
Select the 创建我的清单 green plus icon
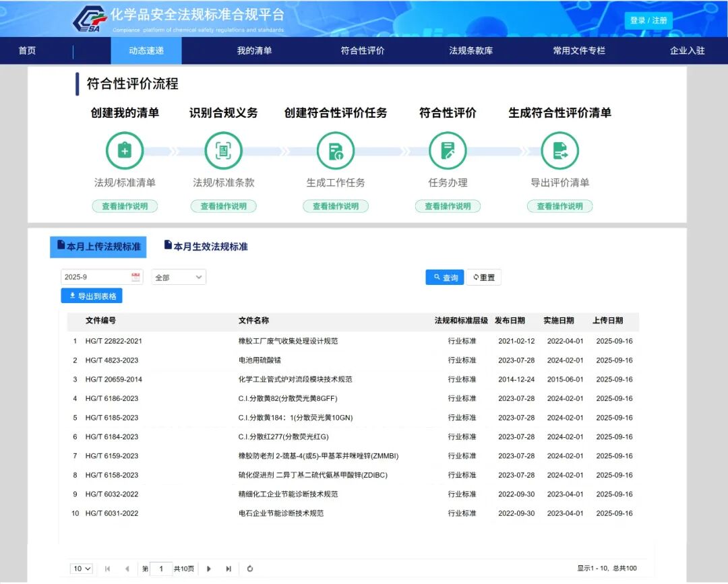(x=125, y=150)
